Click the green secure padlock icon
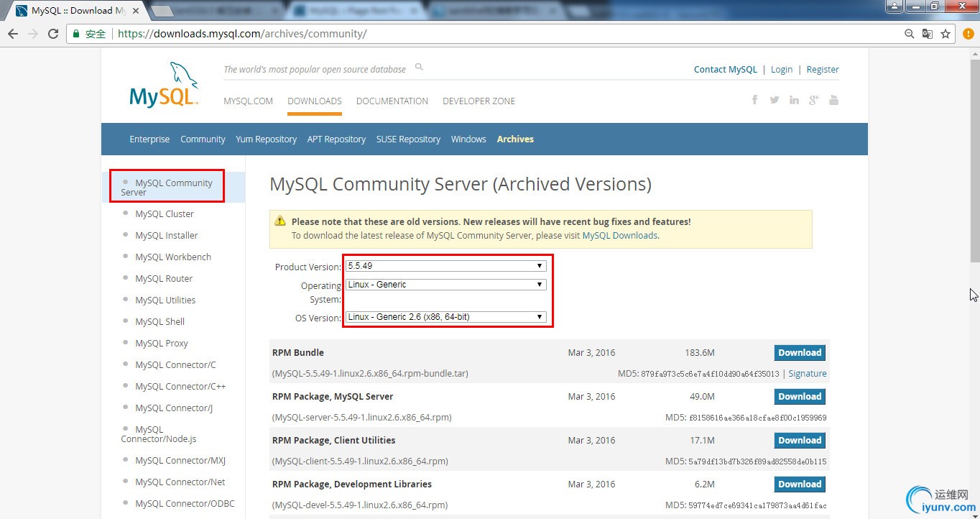The image size is (980, 519). [x=75, y=34]
